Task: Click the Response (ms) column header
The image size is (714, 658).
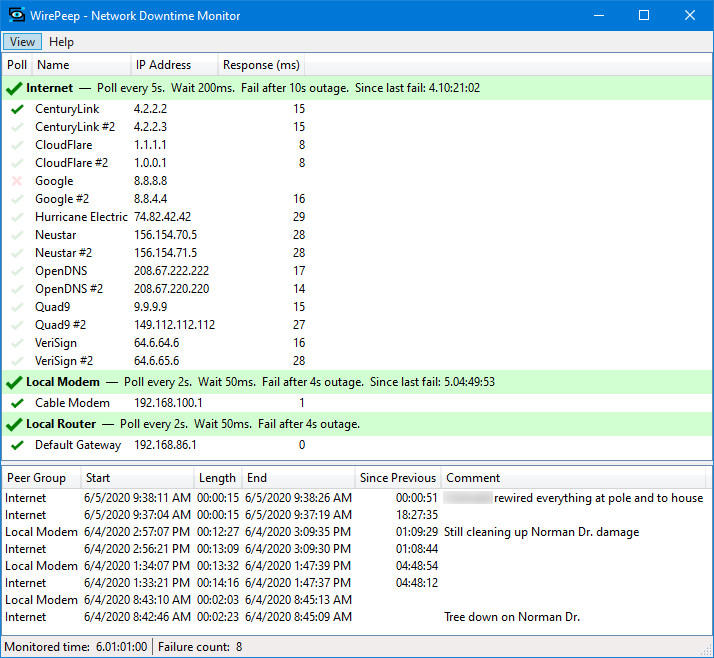Action: click(x=261, y=65)
